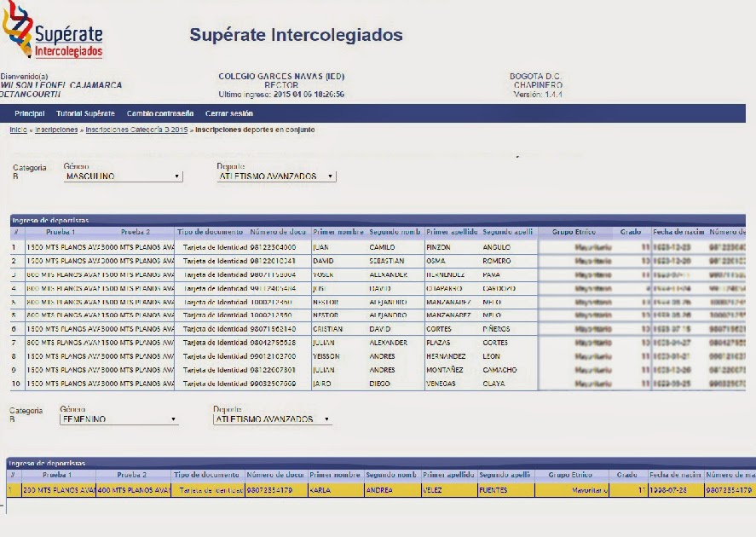Follow the Inscripciones breadcrumb link
The width and height of the screenshot is (756, 537).
pos(56,130)
